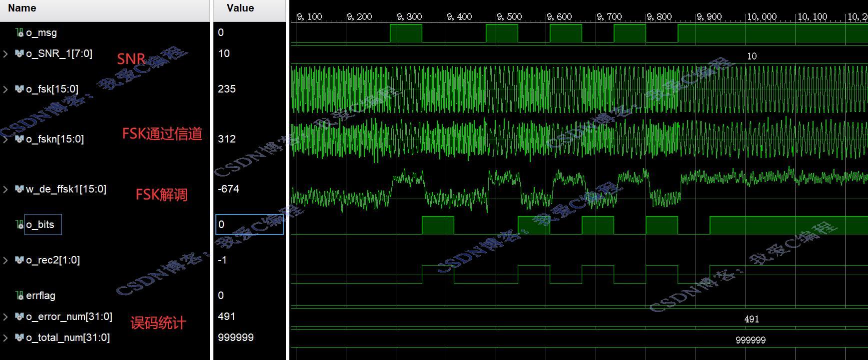Click the o_fskn bus icon
Viewport: 868px width, 360px height.
[19, 139]
